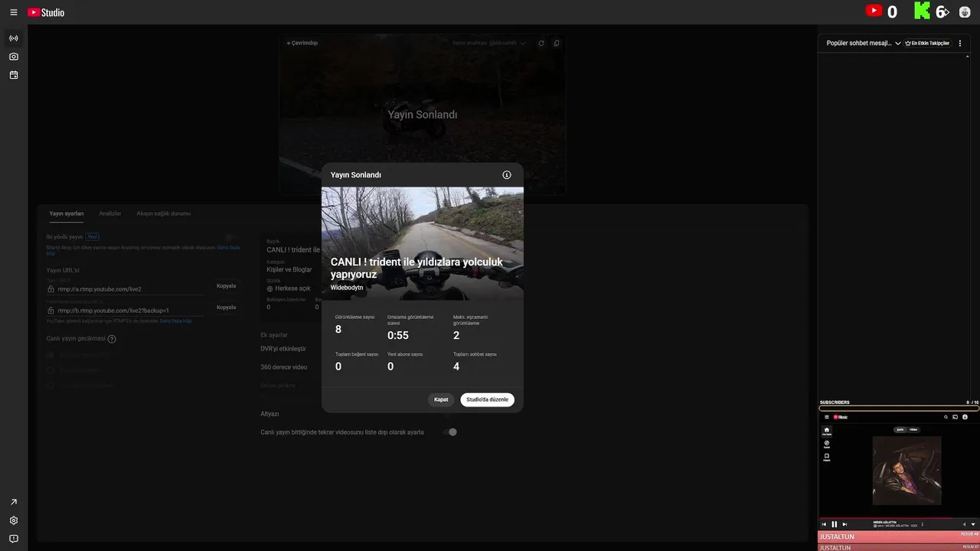This screenshot has width=980, height=551.
Task: Switch to Akışın sağlık durumu tab
Action: [164, 214]
